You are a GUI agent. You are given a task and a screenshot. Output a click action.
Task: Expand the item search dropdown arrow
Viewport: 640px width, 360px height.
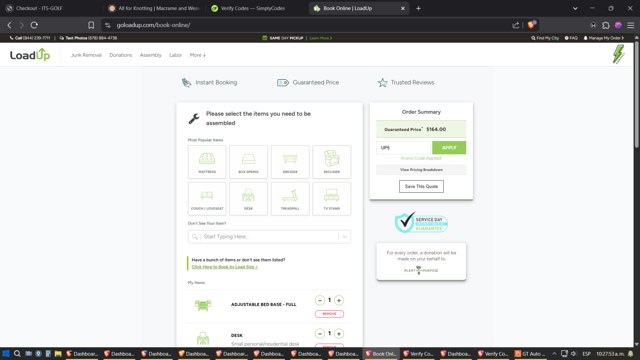click(x=344, y=237)
